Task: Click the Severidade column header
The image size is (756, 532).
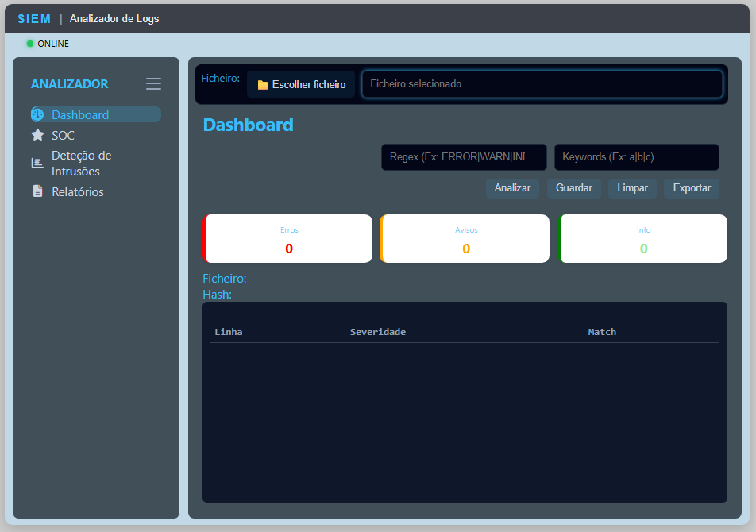Action: coord(378,332)
